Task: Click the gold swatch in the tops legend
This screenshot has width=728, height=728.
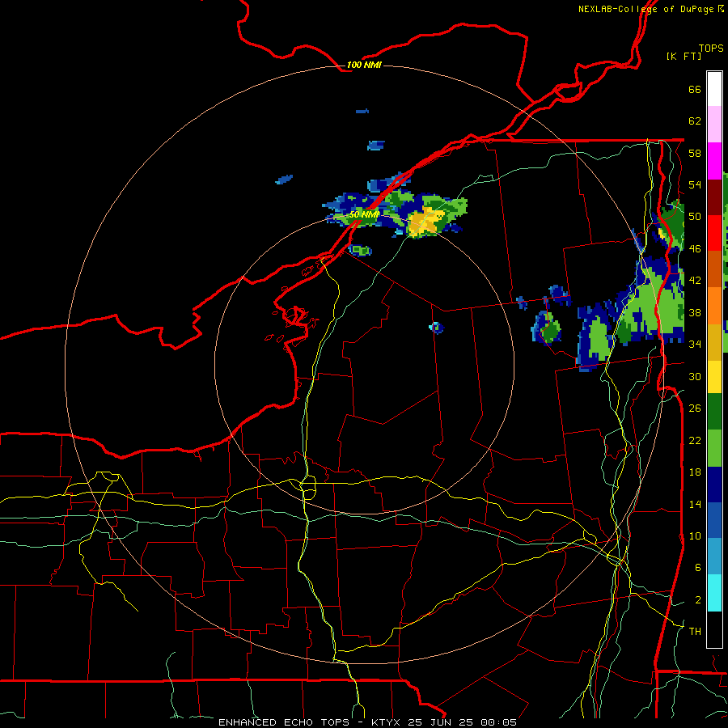Action: coord(714,342)
